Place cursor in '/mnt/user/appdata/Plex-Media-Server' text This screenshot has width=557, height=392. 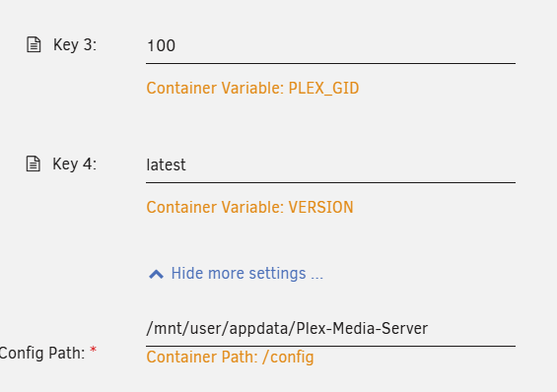coord(287,329)
